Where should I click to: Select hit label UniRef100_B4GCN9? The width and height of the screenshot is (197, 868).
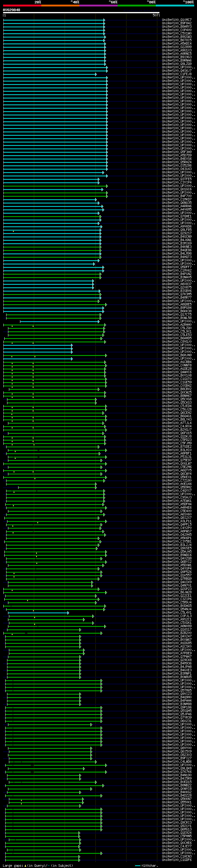177,236
